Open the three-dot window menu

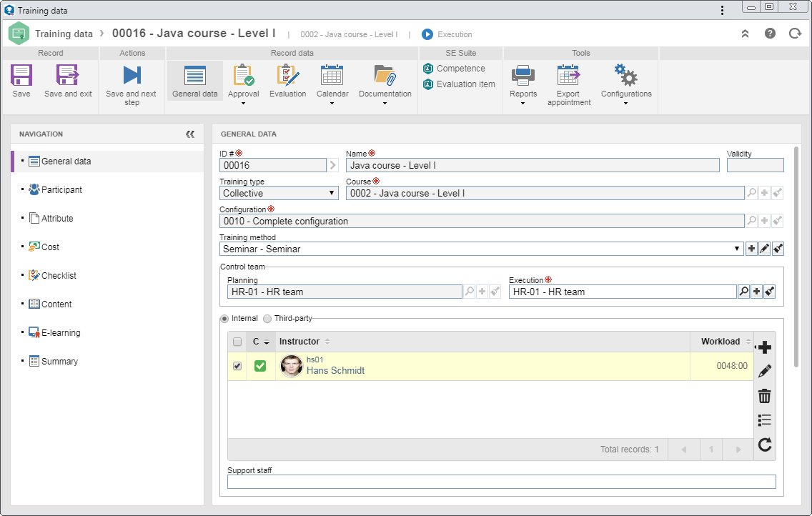[722, 10]
